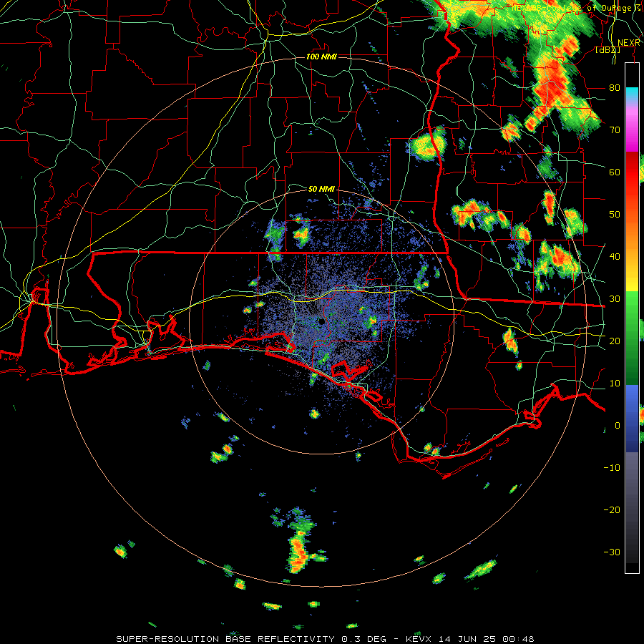Click the [dBZ] units label
Image resolution: width=644 pixels, height=644 pixels.
click(608, 50)
